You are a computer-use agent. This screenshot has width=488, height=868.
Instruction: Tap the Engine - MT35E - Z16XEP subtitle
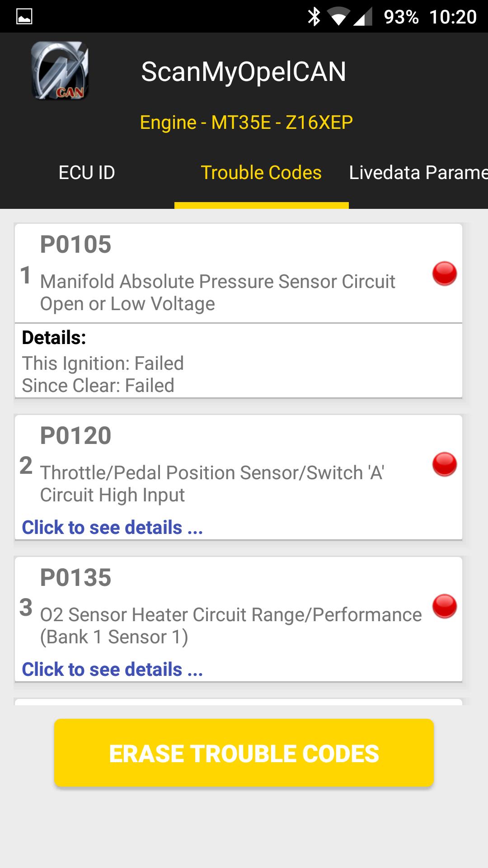point(246,123)
